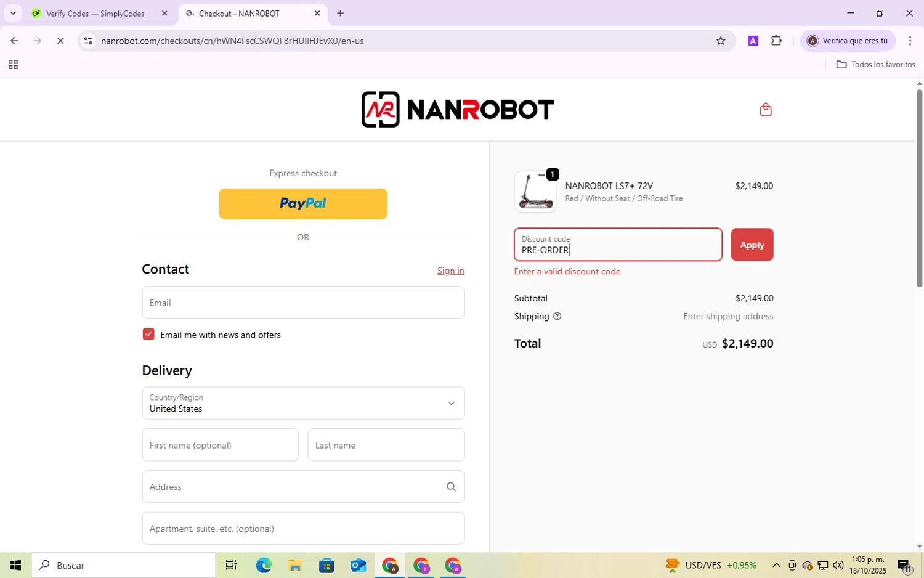This screenshot has height=578, width=924.
Task: Open the Chrome apps grid shortcut
Action: [x=13, y=65]
